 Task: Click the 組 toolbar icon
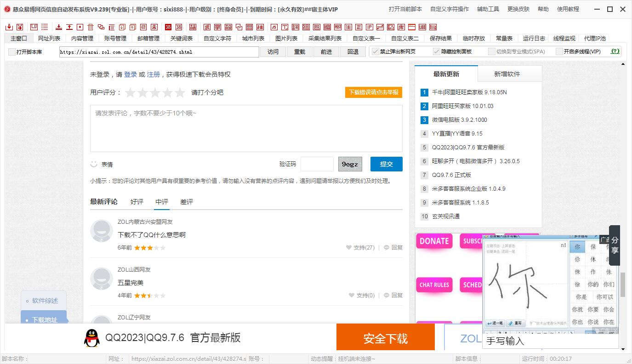pyautogui.click(x=306, y=27)
